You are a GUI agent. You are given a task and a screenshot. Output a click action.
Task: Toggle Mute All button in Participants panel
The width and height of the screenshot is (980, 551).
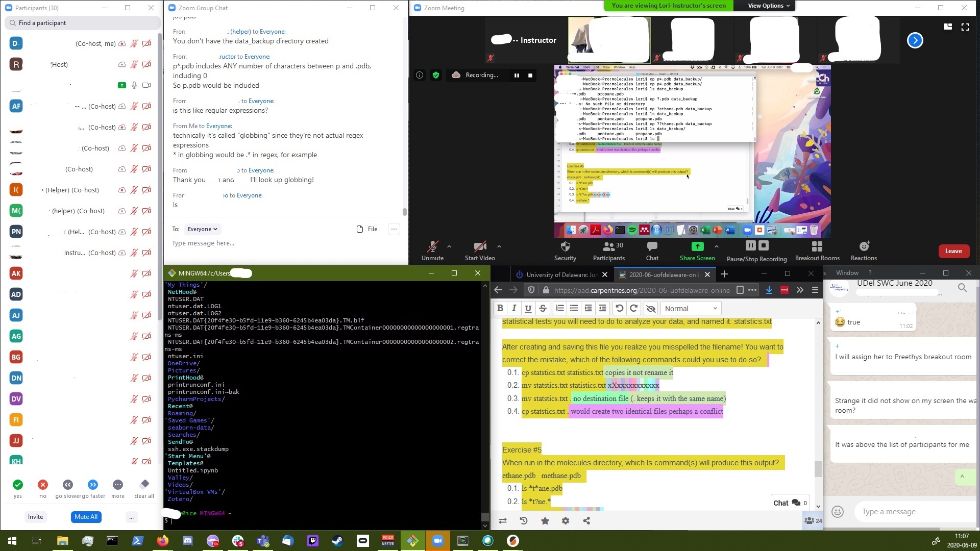click(x=86, y=517)
